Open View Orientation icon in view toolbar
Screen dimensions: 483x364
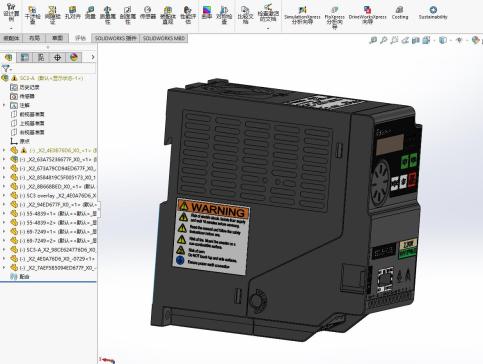[426, 40]
